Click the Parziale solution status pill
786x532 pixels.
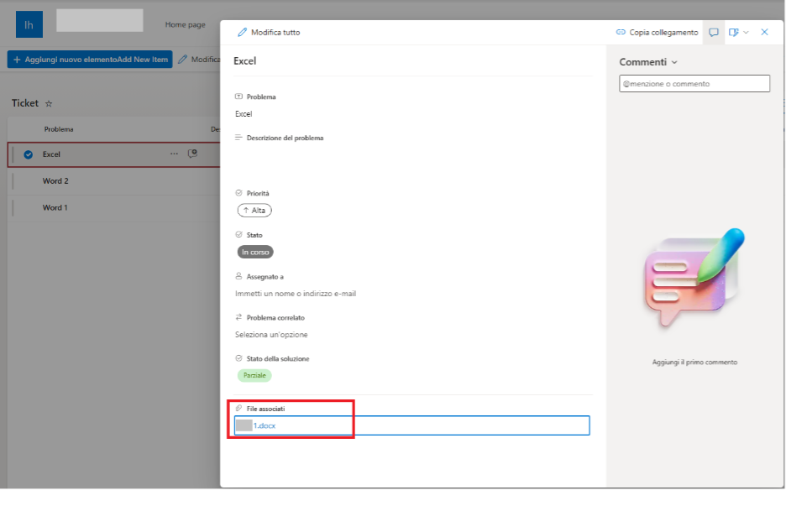click(x=254, y=375)
